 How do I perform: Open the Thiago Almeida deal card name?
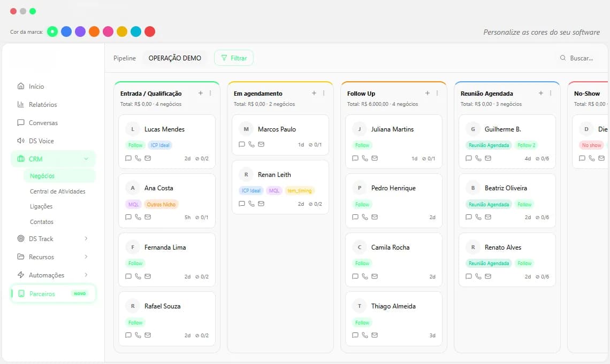(x=393, y=306)
